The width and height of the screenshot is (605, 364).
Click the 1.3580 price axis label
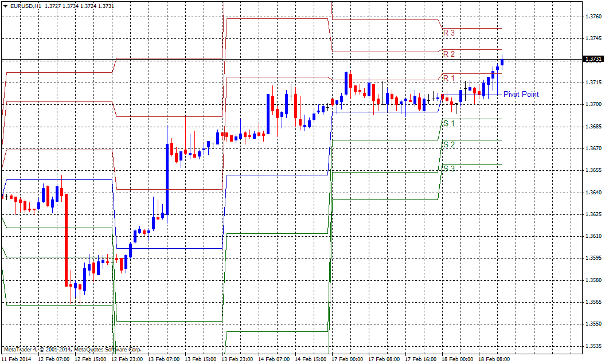tap(594, 280)
